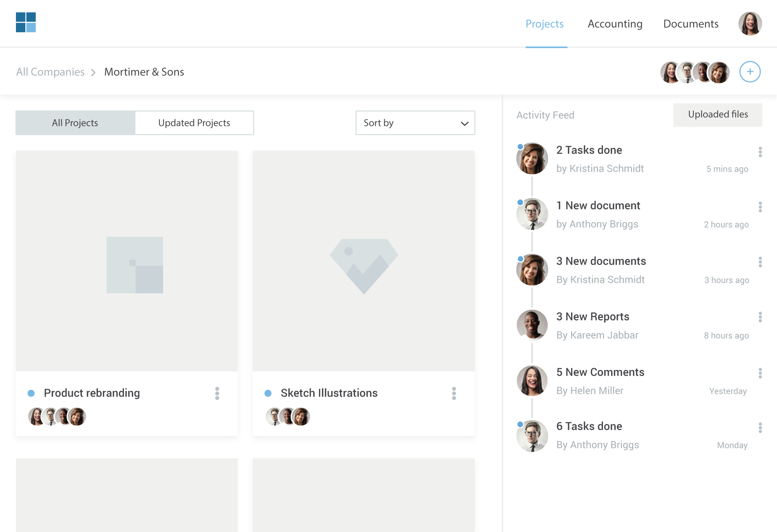Screen dimensions: 777x532
Task: Open options menu for Product rebranding
Action: click(217, 393)
